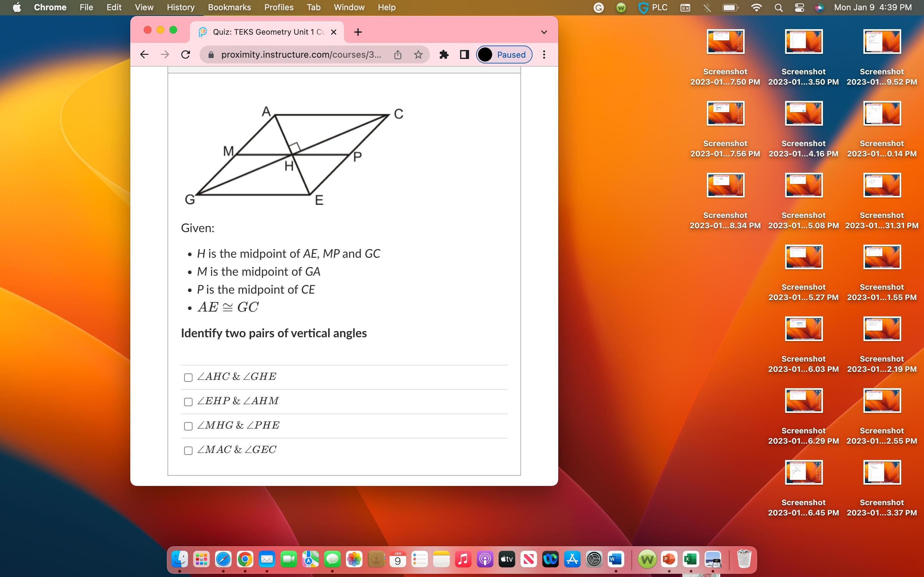This screenshot has height=577, width=924.
Task: Click the back navigation arrow
Action: click(144, 54)
